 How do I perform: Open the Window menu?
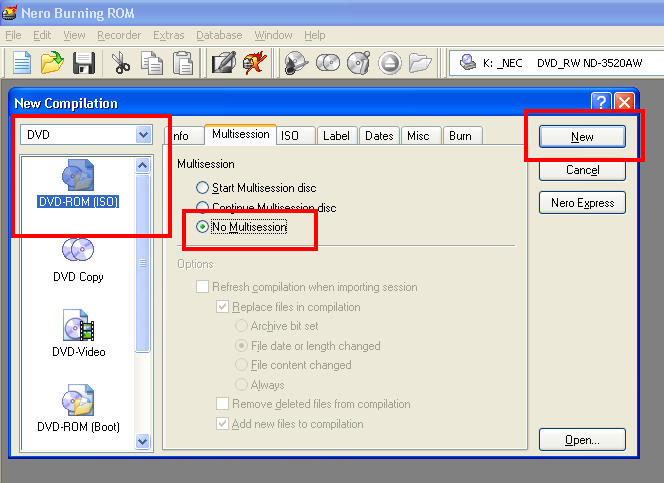click(x=273, y=35)
